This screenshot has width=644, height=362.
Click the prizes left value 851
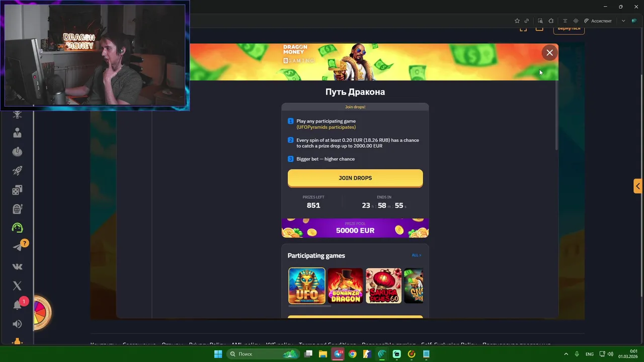tap(313, 205)
